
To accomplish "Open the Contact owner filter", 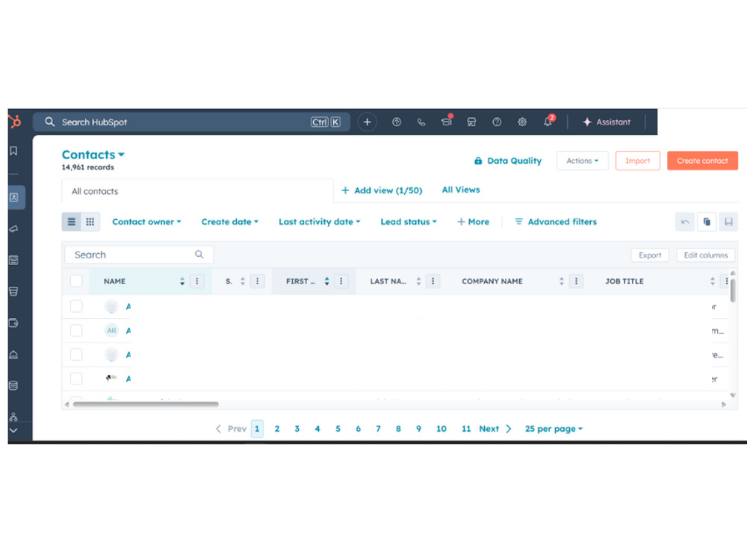I will click(146, 222).
